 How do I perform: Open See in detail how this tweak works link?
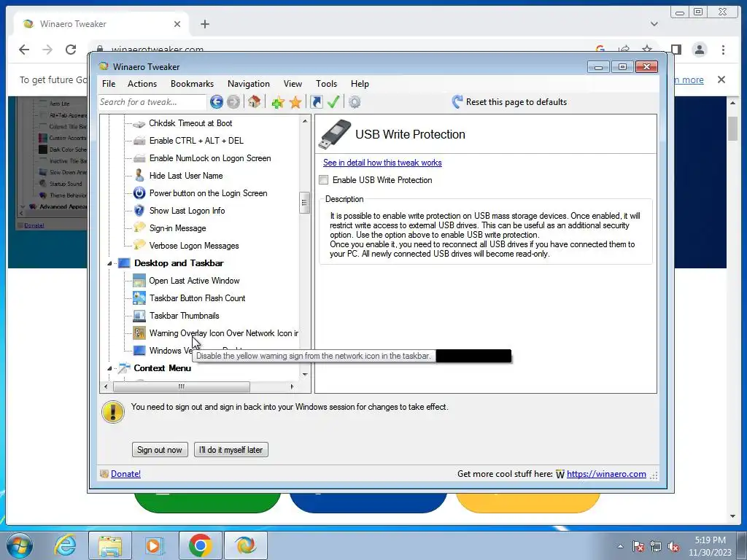click(x=382, y=163)
